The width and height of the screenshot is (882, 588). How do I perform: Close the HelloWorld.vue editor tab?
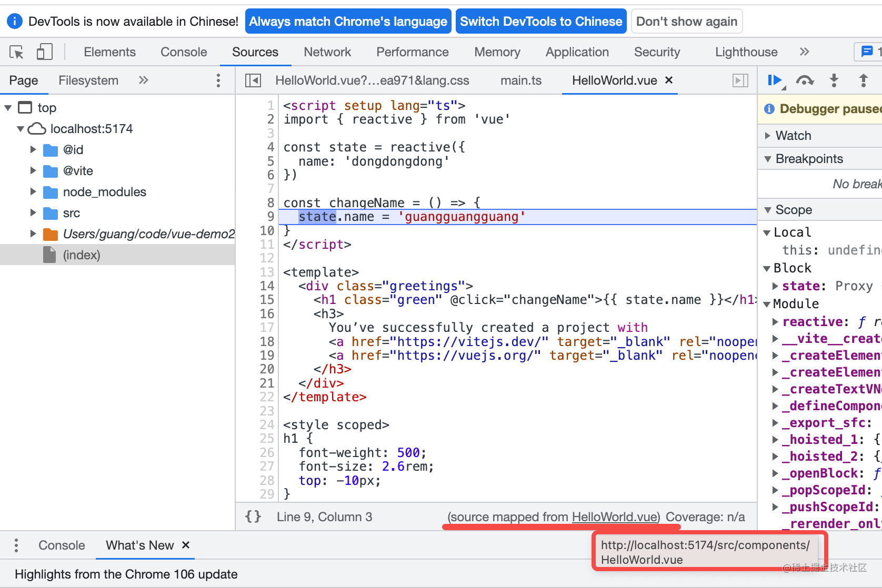click(x=669, y=80)
